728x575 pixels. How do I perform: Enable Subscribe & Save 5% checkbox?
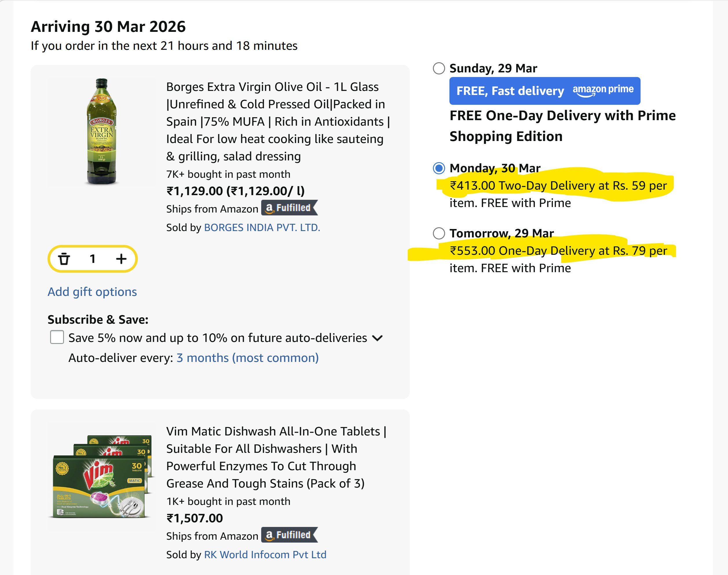click(57, 337)
